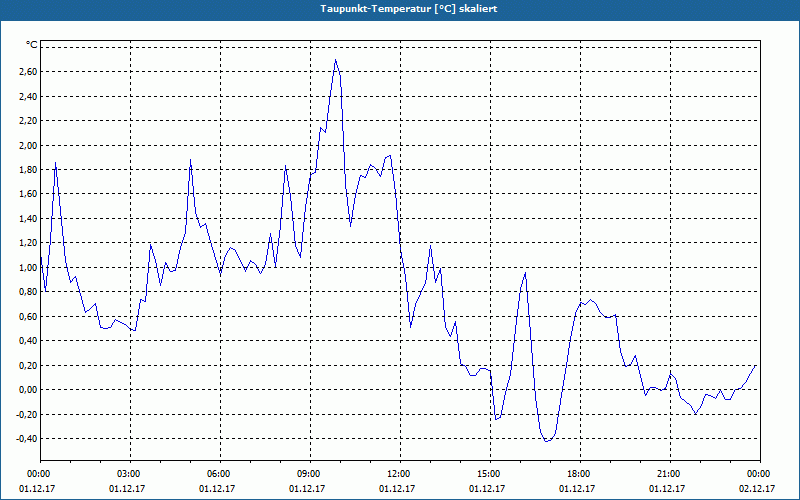Select the -0,20 y-axis value

coord(26,414)
